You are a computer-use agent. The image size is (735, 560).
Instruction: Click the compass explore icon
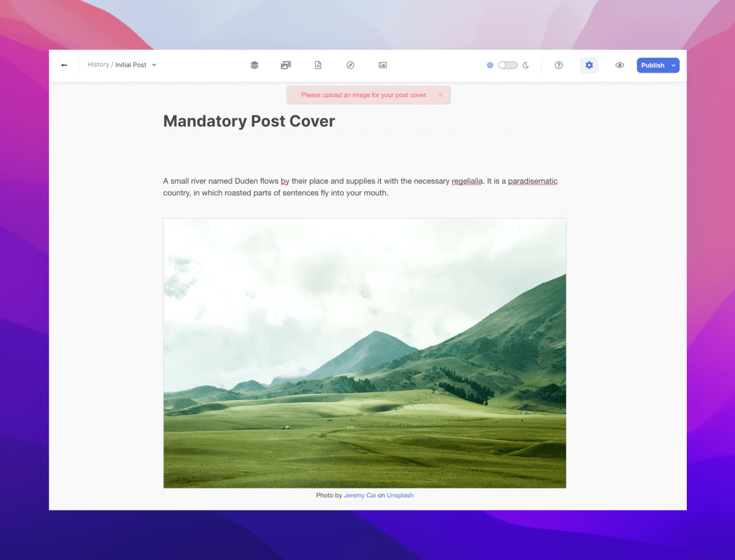coord(350,65)
